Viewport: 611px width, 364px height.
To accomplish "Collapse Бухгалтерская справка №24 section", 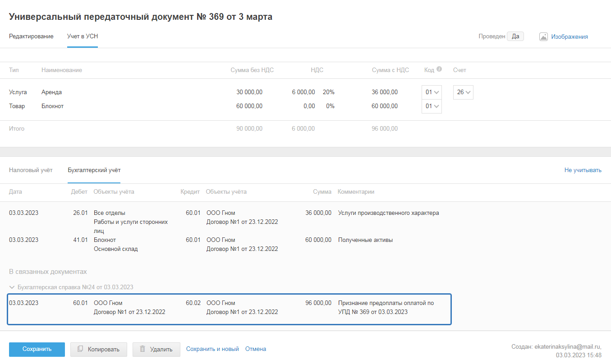I will tap(12, 287).
